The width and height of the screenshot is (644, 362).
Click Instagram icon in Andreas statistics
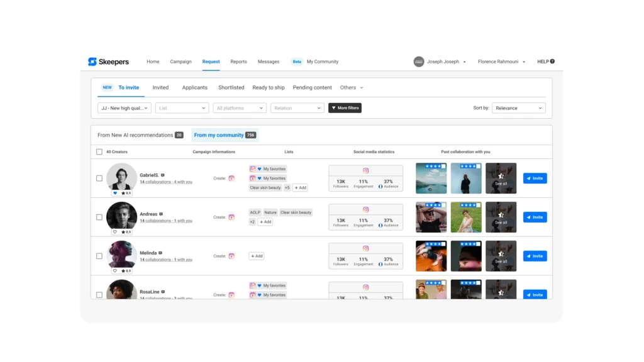(x=365, y=210)
